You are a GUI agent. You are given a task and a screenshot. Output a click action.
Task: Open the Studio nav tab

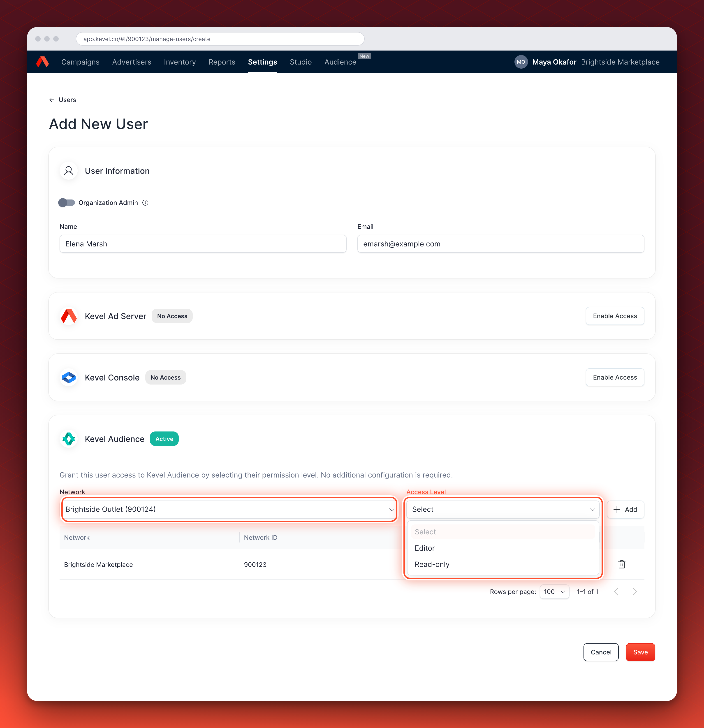pos(301,62)
